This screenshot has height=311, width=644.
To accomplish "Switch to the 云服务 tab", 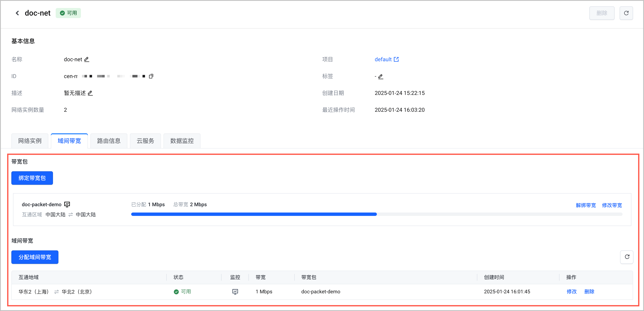I will 145,141.
